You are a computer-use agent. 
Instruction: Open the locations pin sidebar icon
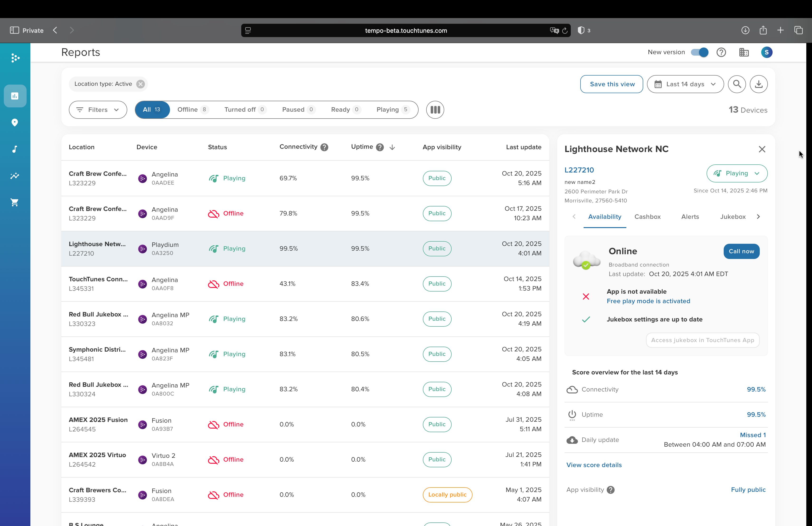(15, 123)
